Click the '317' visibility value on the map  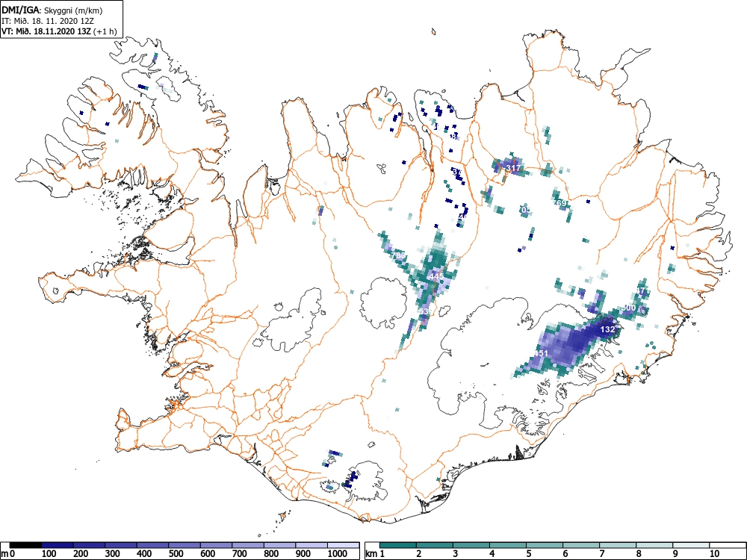pos(513,168)
